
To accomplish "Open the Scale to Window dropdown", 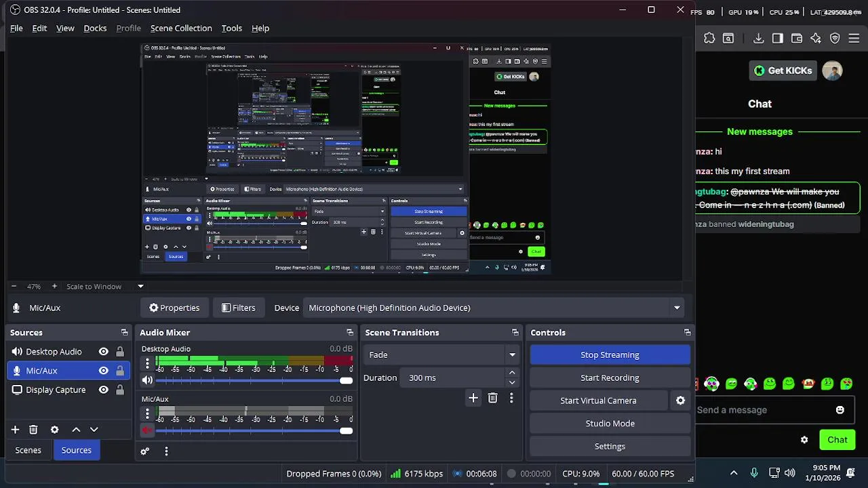I will pos(105,286).
